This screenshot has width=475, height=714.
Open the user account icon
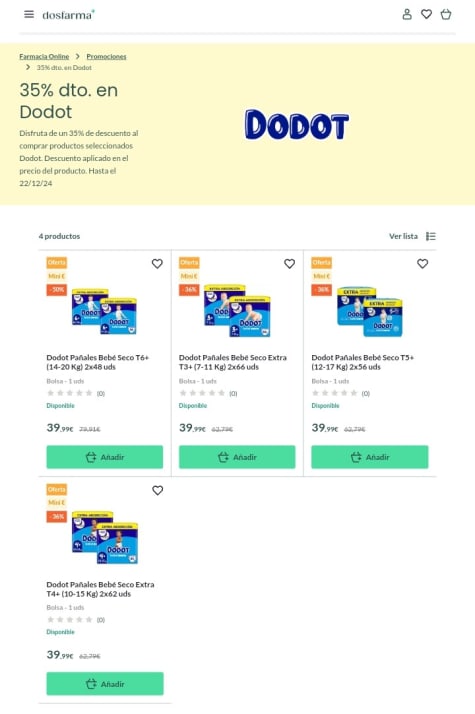point(407,15)
